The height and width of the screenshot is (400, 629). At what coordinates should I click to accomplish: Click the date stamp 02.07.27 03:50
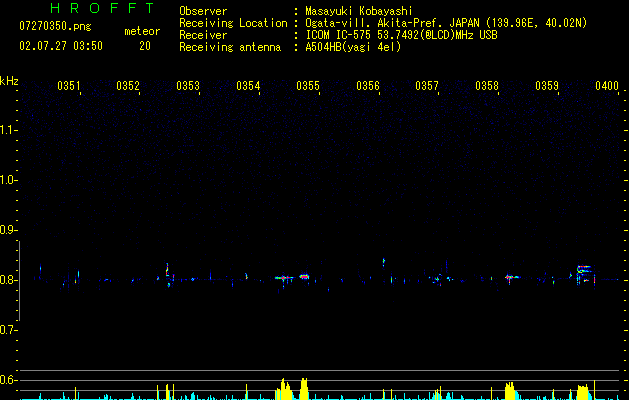[x=61, y=46]
